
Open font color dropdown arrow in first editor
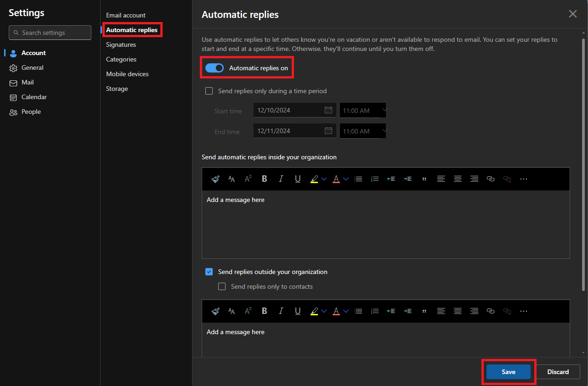(346, 179)
